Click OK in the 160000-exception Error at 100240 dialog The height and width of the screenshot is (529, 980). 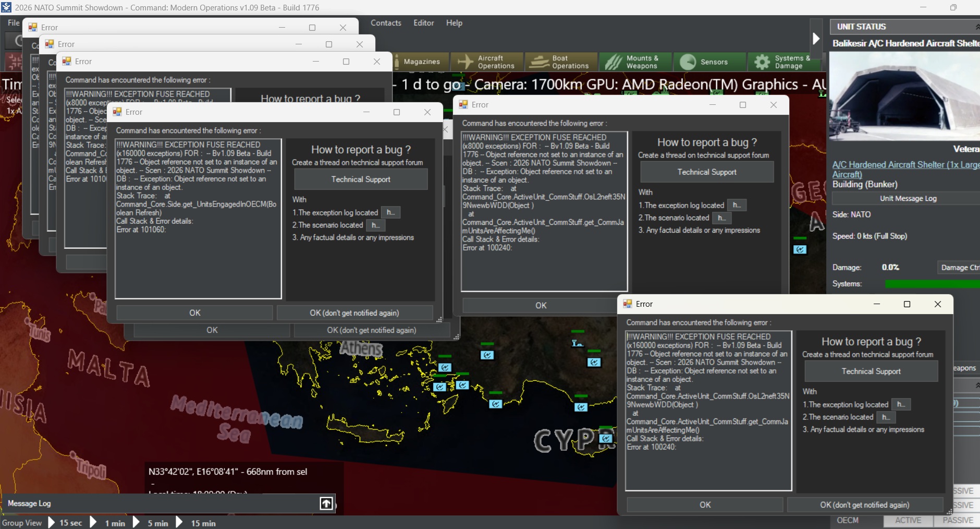point(705,505)
